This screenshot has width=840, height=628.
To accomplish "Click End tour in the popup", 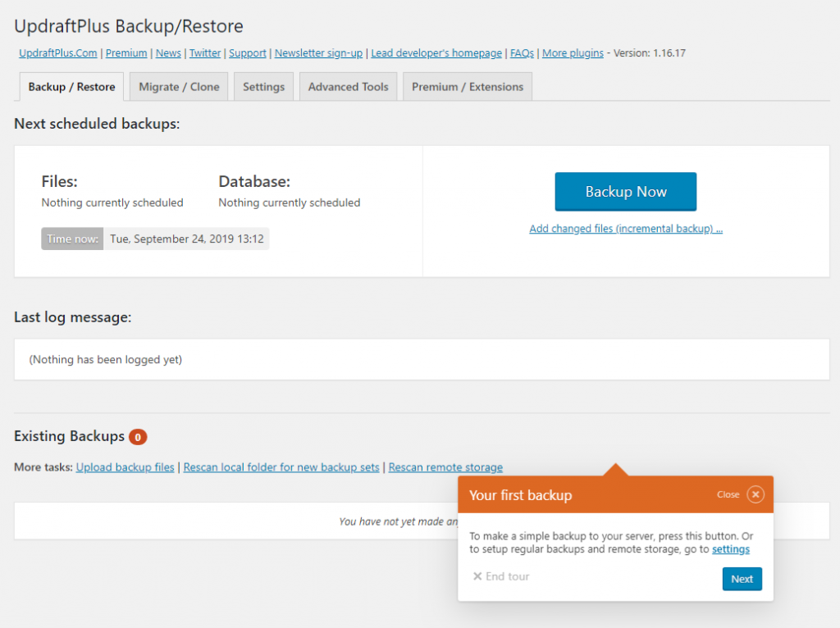I will tap(501, 576).
